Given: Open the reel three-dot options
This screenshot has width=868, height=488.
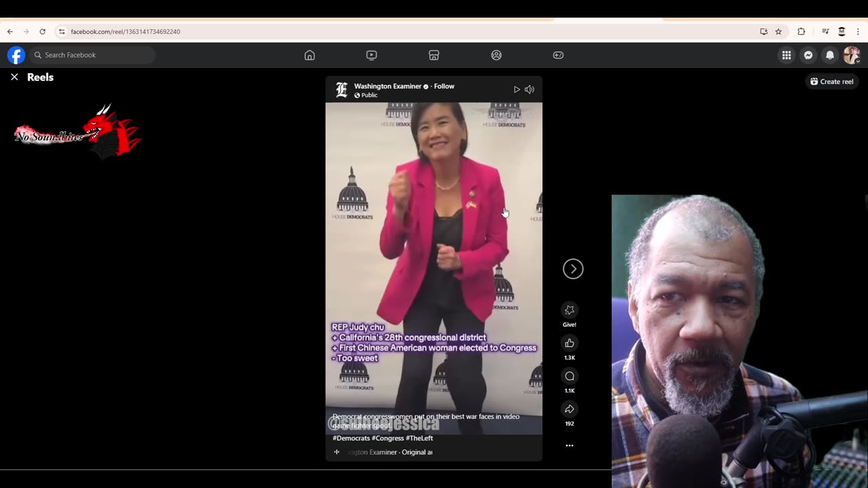Looking at the screenshot, I should 570,445.
